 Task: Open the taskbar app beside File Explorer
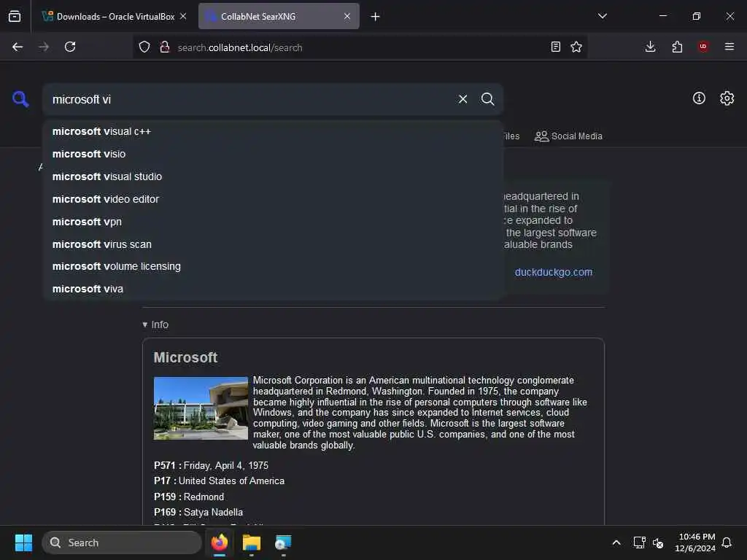(283, 542)
